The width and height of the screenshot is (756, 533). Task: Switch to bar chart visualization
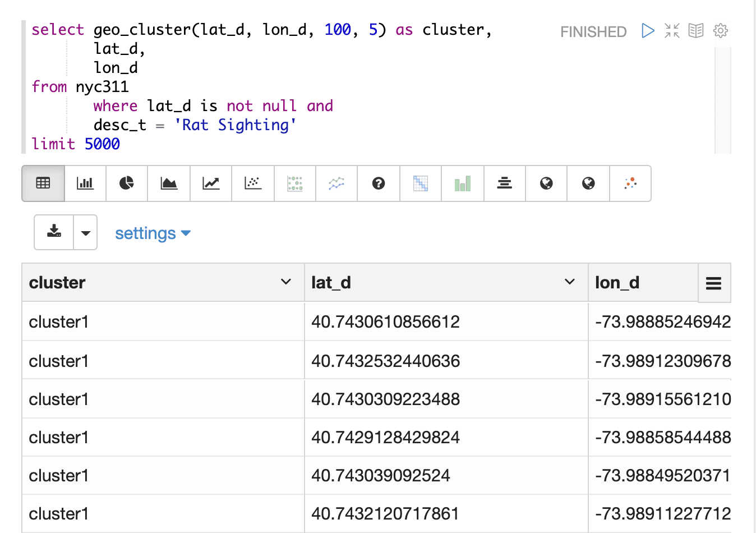point(85,183)
